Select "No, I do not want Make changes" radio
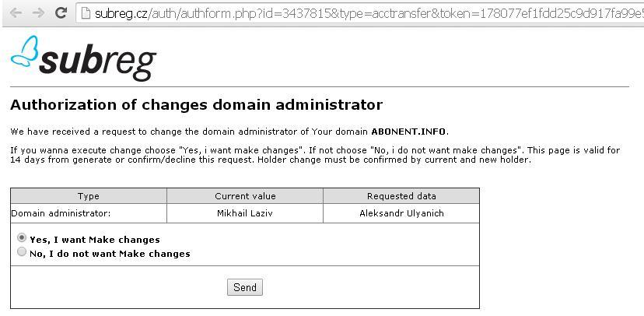The width and height of the screenshot is (644, 316). (x=22, y=252)
